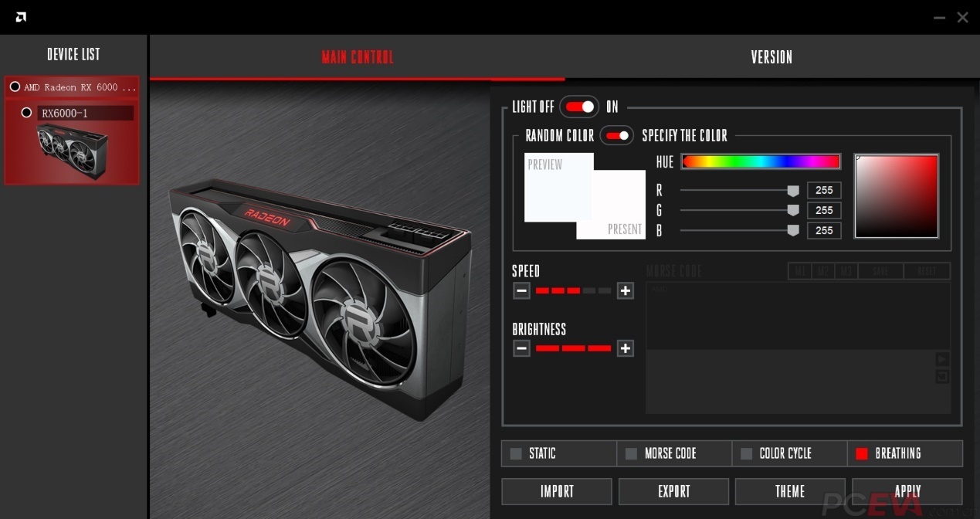Select Morse memory slot M2
Image resolution: width=980 pixels, height=519 pixels.
pyautogui.click(x=823, y=271)
